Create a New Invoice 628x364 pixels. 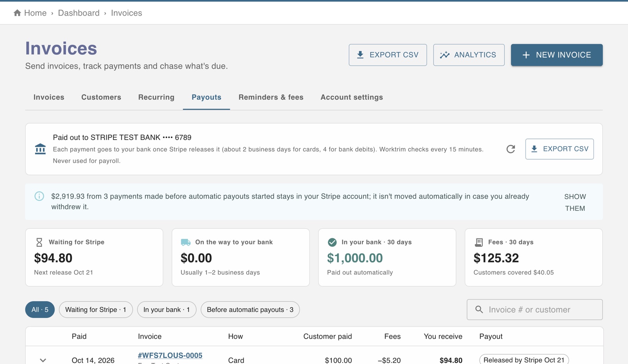point(557,55)
